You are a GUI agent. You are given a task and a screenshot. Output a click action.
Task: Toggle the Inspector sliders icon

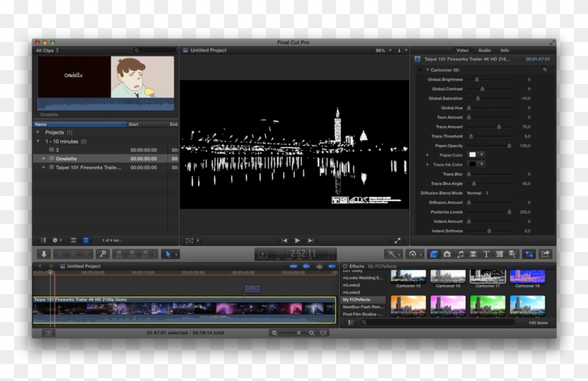tap(528, 254)
